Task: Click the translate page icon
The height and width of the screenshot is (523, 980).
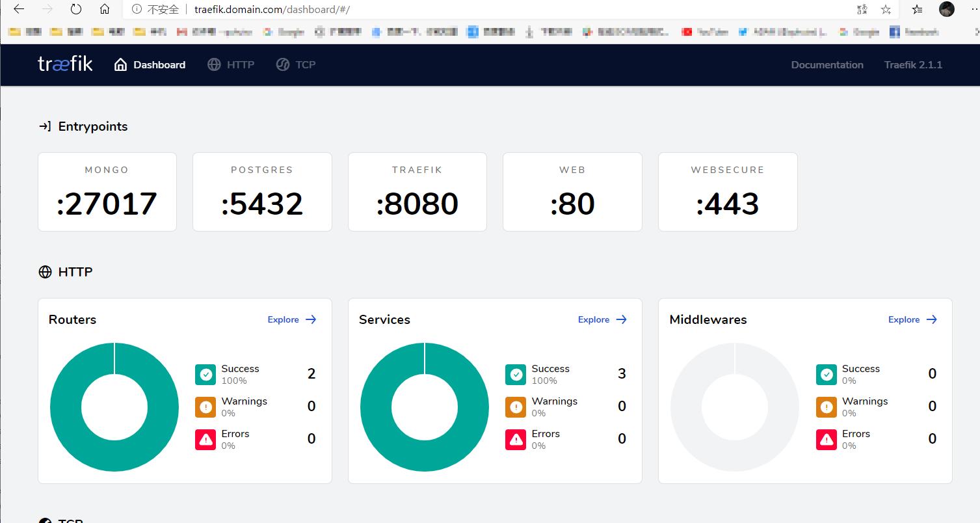Action: click(862, 9)
